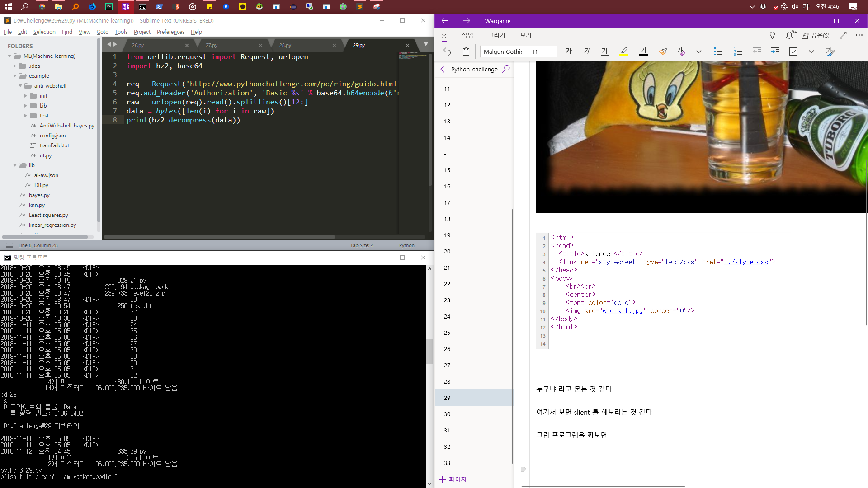Follow the ../style.css link

[x=746, y=262]
